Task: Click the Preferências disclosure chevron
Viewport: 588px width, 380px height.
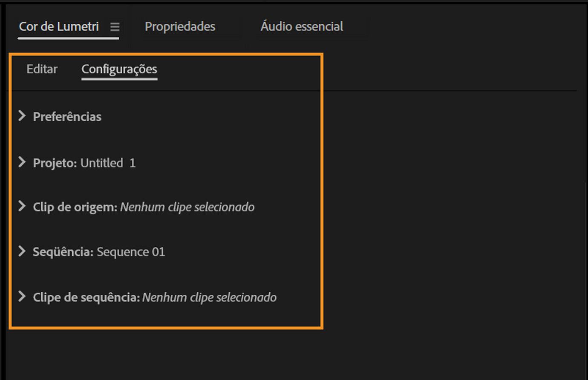Action: tap(22, 116)
